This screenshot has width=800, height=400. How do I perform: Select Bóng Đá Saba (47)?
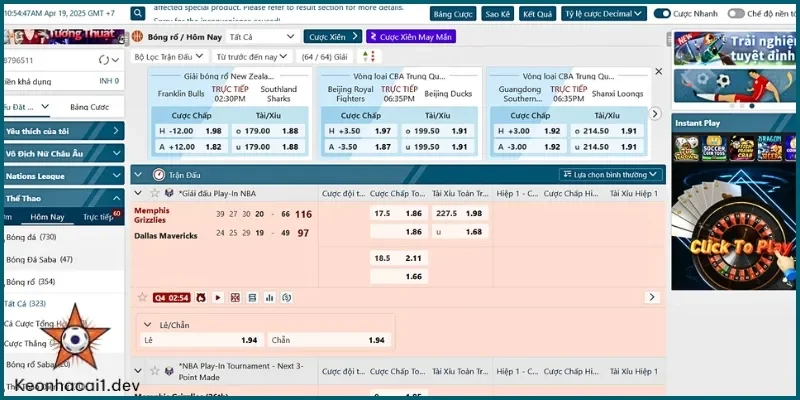tap(39, 259)
